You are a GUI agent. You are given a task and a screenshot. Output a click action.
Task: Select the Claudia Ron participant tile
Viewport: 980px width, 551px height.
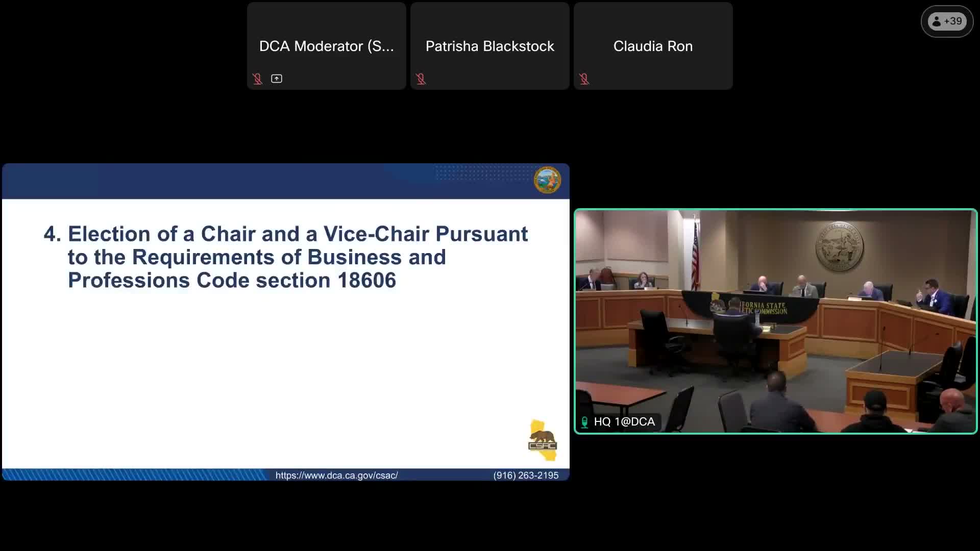point(653,46)
